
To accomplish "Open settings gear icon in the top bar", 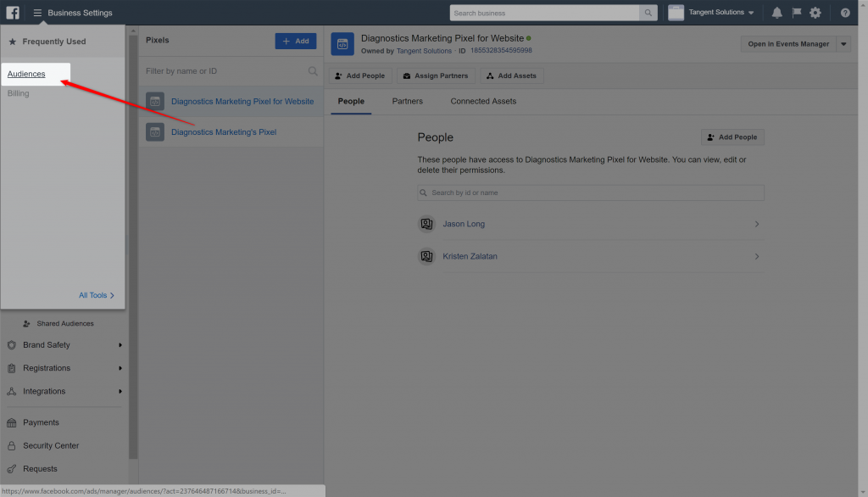I will [x=815, y=13].
